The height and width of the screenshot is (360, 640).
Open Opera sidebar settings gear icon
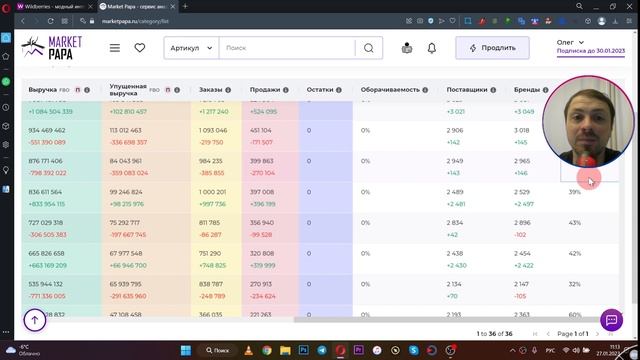[x=6, y=144]
